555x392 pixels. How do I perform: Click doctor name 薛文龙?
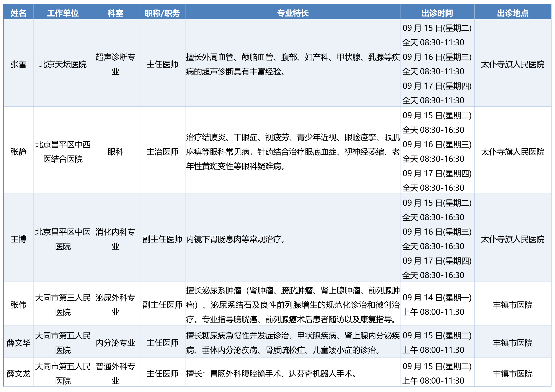pos(18,374)
